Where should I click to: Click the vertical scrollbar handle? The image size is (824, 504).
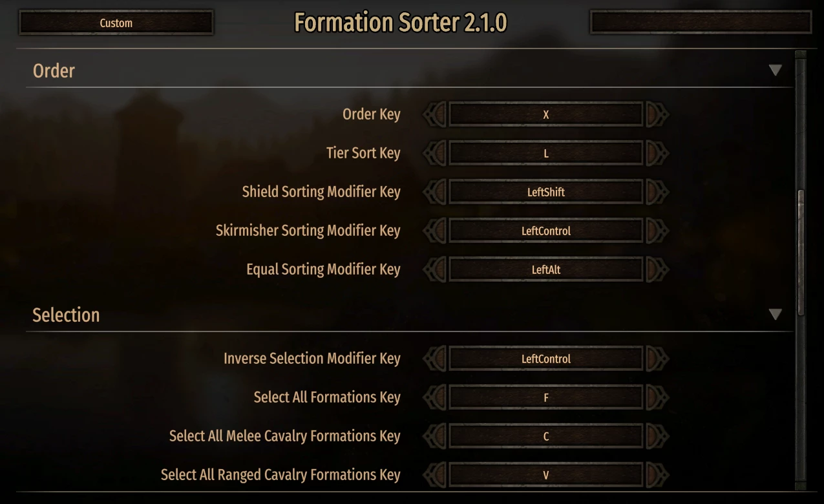801,252
